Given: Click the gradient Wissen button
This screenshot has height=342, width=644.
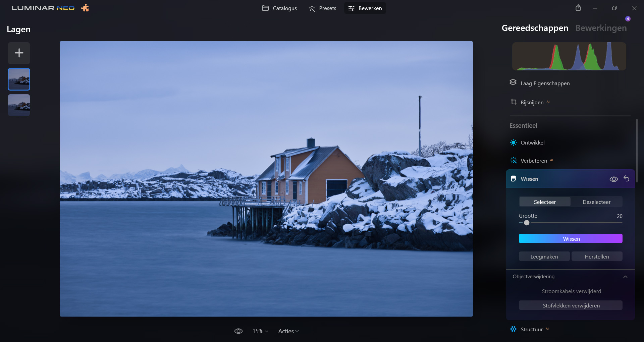Looking at the screenshot, I should (x=571, y=238).
